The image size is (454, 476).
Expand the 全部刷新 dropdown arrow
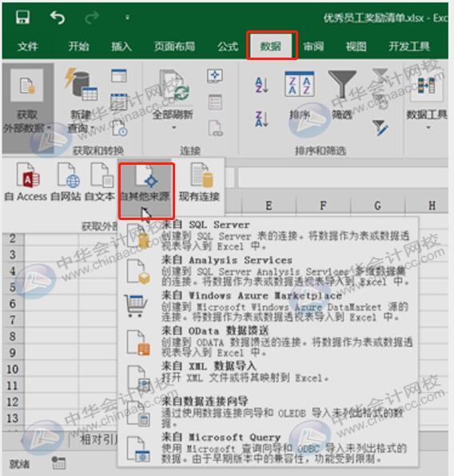(173, 127)
